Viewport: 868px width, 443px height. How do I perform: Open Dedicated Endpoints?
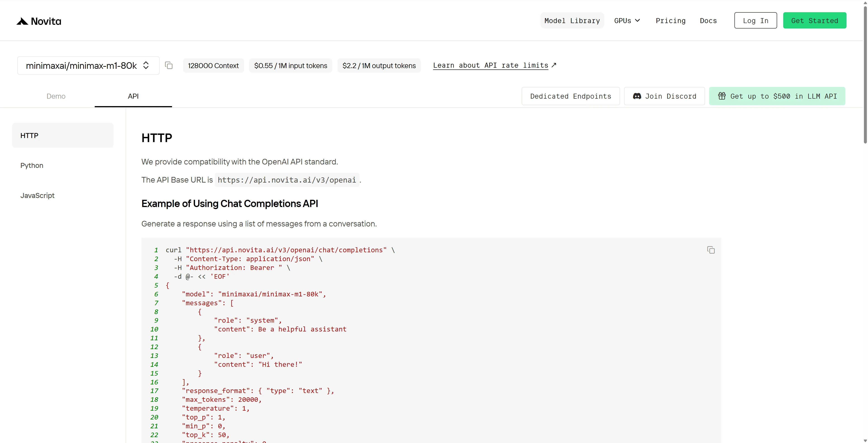[571, 96]
